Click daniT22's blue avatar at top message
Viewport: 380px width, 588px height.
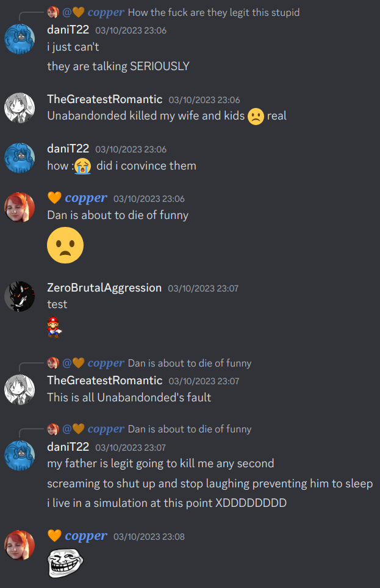tap(20, 39)
